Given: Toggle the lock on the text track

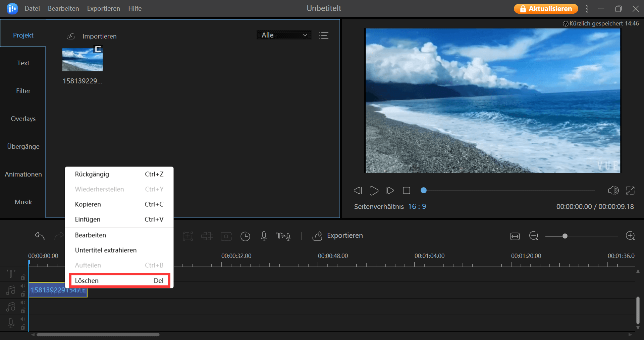Looking at the screenshot, I should [x=23, y=277].
